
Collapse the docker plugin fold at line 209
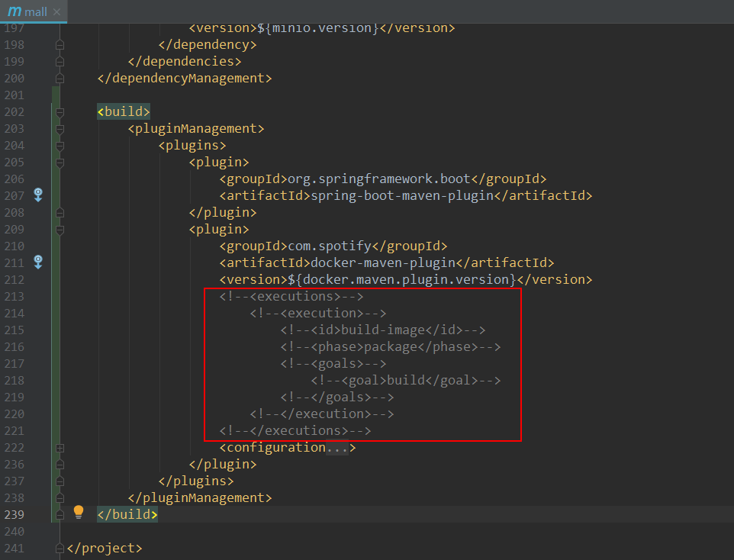(60, 230)
